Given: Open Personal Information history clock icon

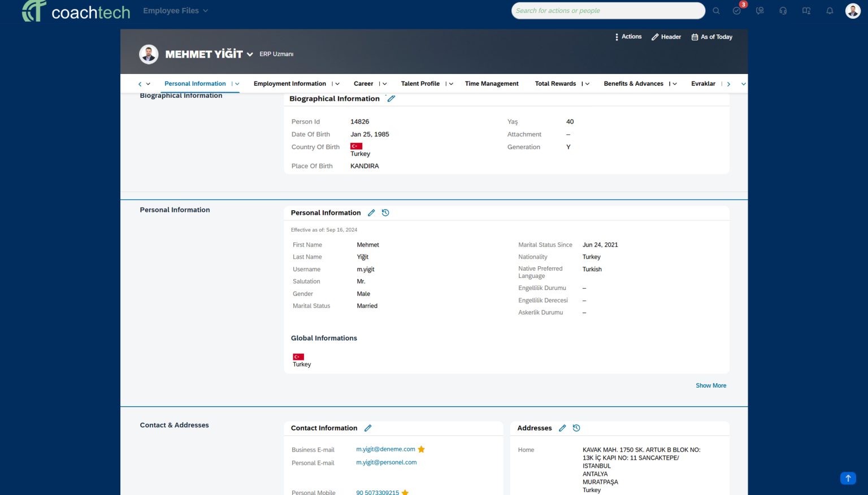Looking at the screenshot, I should 385,213.
